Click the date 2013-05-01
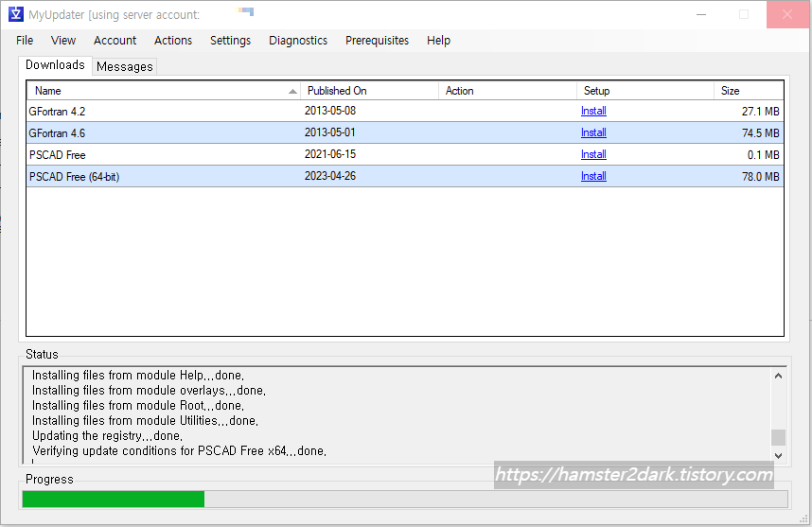This screenshot has height=527, width=812. 330,132
